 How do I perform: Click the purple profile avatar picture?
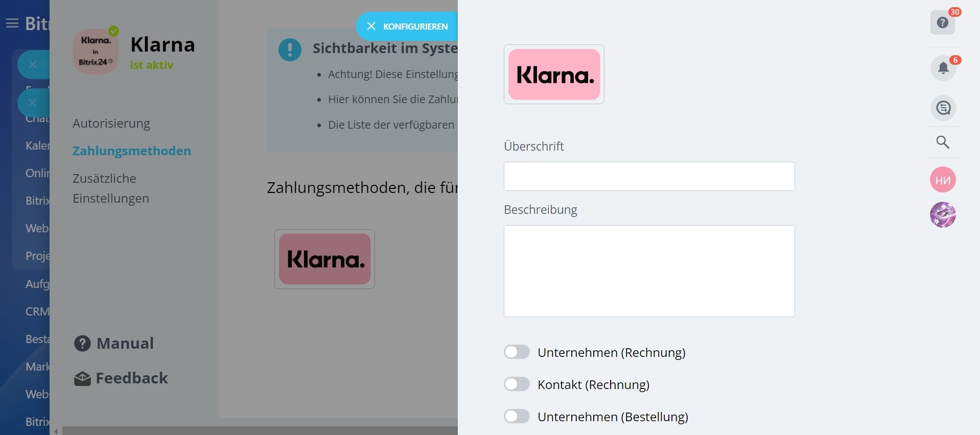point(943,214)
